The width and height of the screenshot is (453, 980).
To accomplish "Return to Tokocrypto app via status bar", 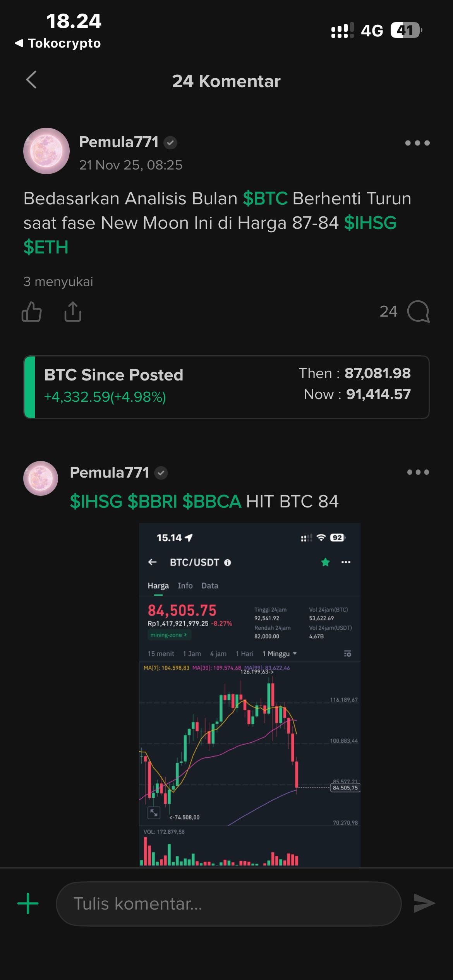I will [58, 43].
